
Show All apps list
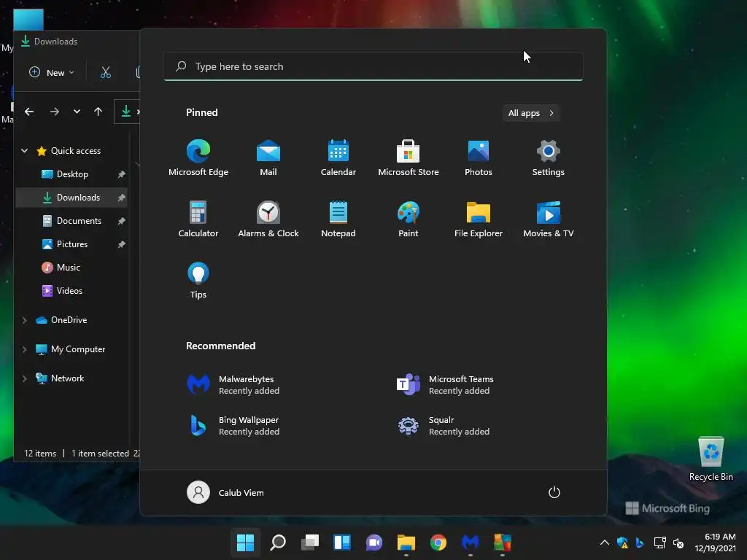point(531,113)
